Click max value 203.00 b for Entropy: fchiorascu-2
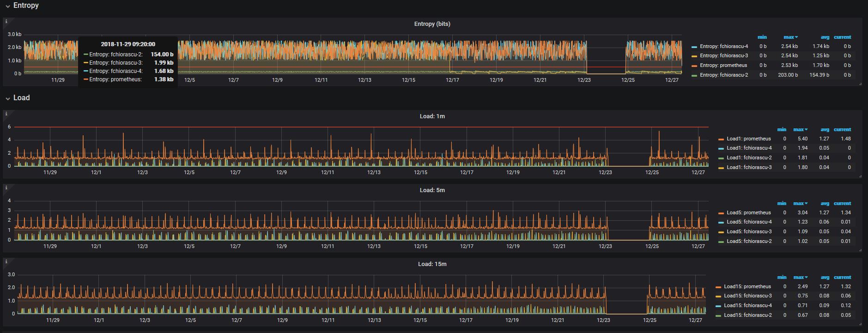The height and width of the screenshot is (333, 868). [788, 75]
